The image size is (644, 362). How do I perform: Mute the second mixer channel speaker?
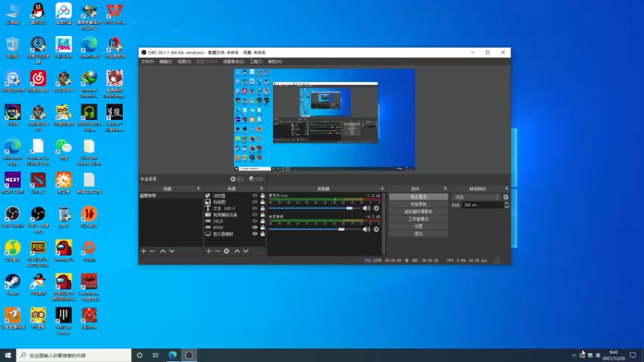pyautogui.click(x=366, y=229)
